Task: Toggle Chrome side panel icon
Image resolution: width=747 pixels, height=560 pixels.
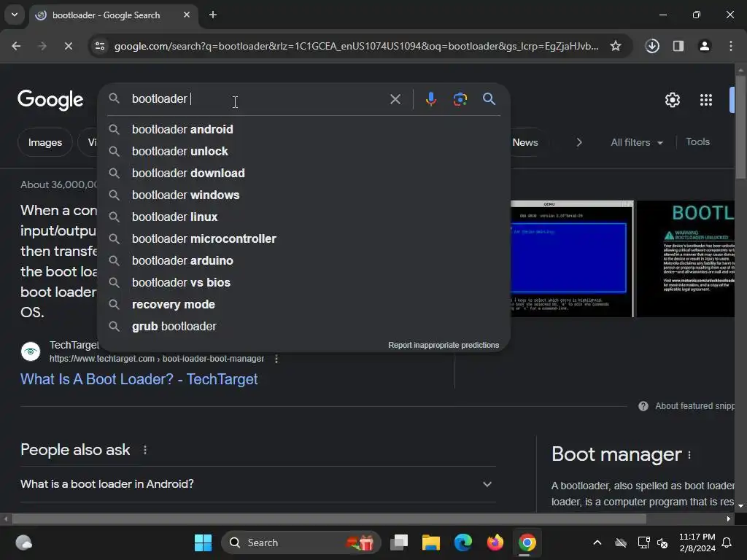Action: (x=678, y=46)
